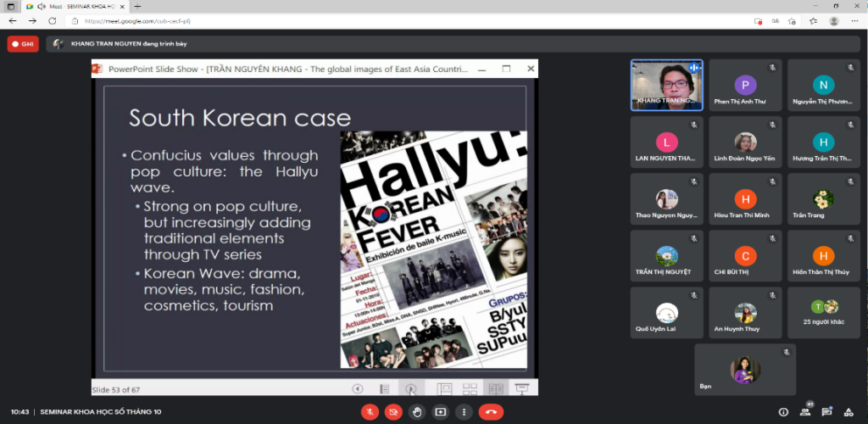868x424 pixels.
Task: Go back in the browser
Action: (13, 21)
